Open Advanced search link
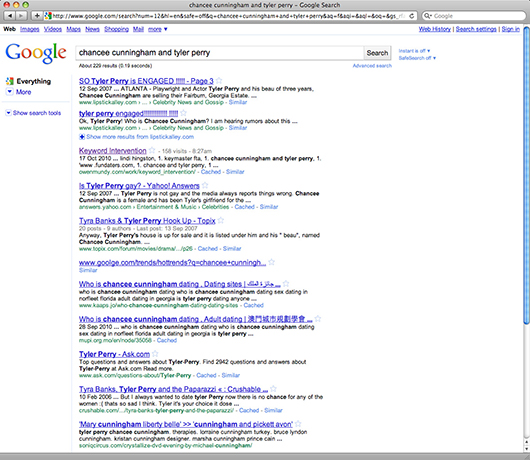The width and height of the screenshot is (530, 460). coord(372,66)
